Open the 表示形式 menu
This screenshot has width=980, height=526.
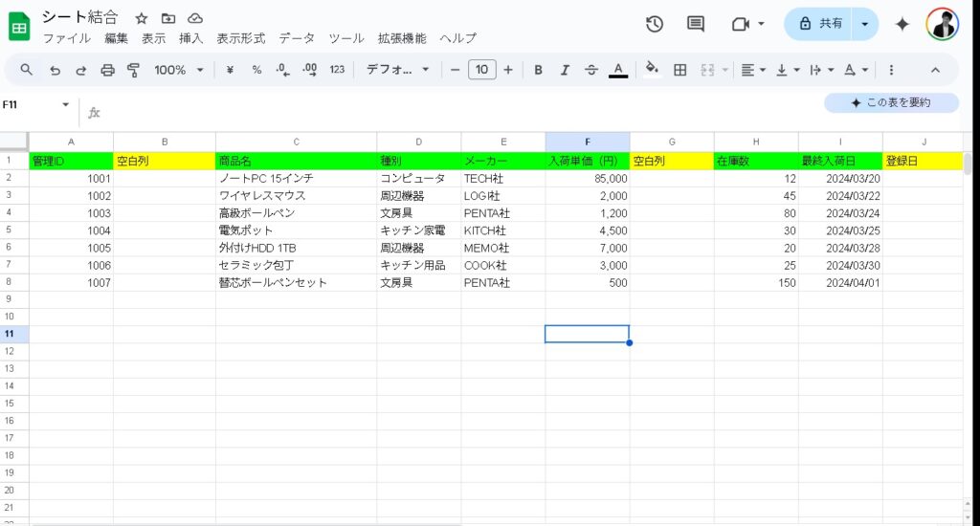click(x=241, y=38)
